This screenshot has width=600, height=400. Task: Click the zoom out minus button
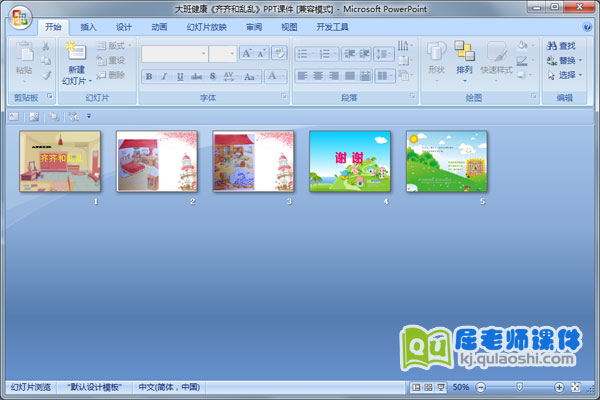click(480, 387)
